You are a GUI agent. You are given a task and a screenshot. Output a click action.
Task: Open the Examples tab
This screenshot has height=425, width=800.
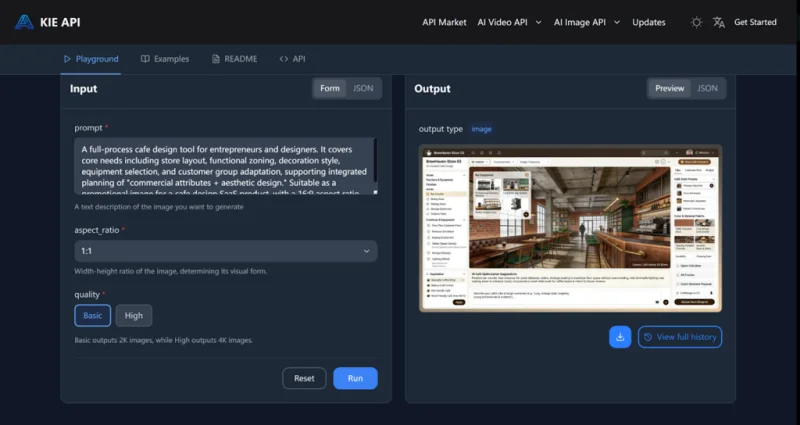(x=165, y=59)
